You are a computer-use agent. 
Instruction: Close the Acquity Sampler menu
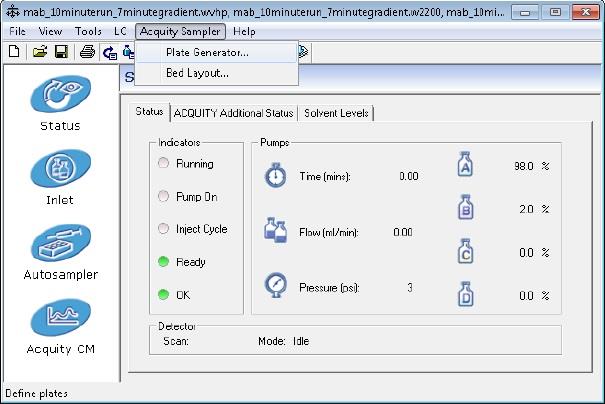(x=180, y=31)
